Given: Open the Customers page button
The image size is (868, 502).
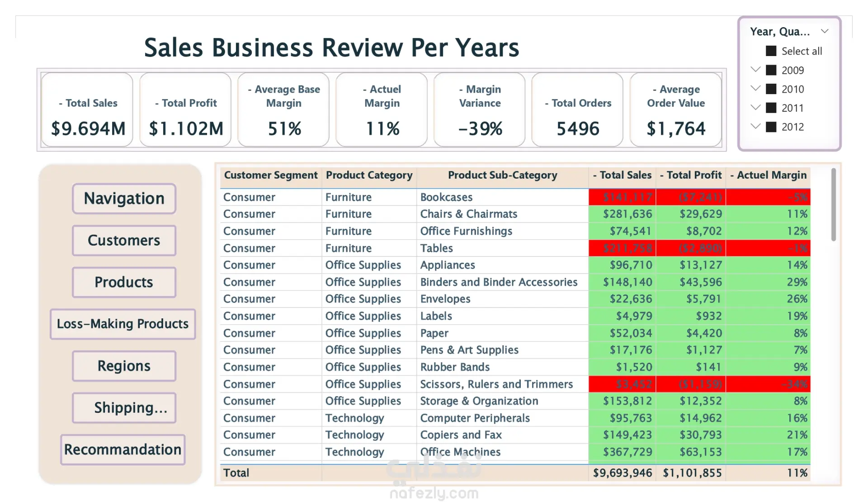Looking at the screenshot, I should [124, 241].
